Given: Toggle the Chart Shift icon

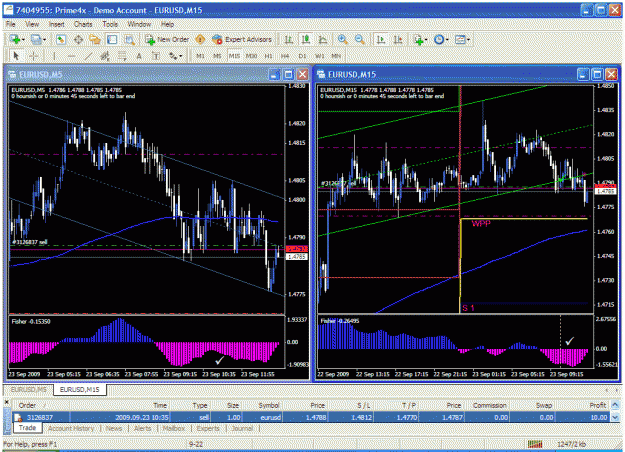Looking at the screenshot, I should pyautogui.click(x=398, y=39).
